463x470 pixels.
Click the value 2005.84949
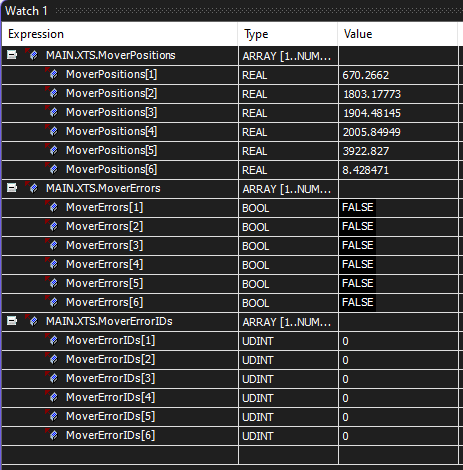pyautogui.click(x=372, y=132)
